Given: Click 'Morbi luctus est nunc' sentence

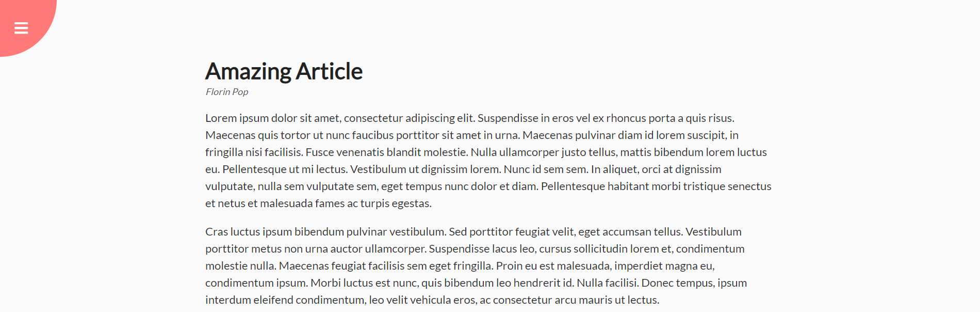Looking at the screenshot, I should 364,283.
